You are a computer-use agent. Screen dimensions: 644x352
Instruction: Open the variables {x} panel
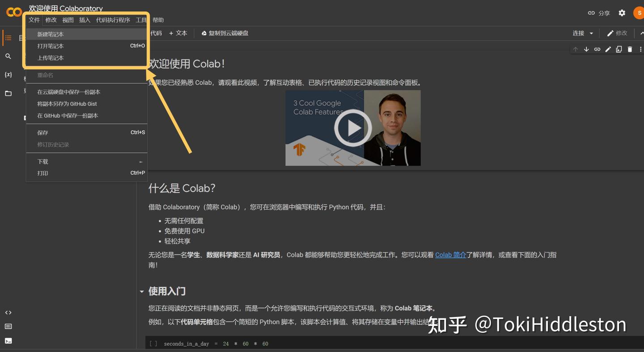[x=8, y=75]
